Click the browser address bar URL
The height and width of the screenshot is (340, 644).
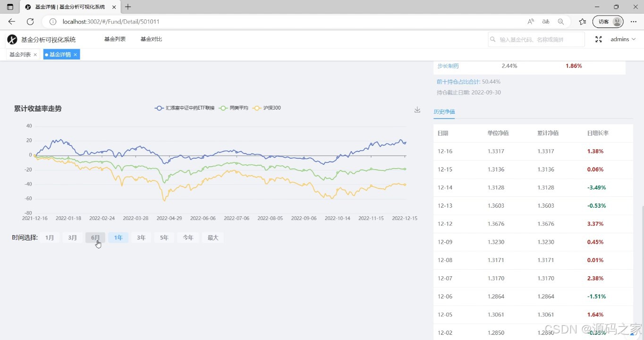[x=111, y=22]
